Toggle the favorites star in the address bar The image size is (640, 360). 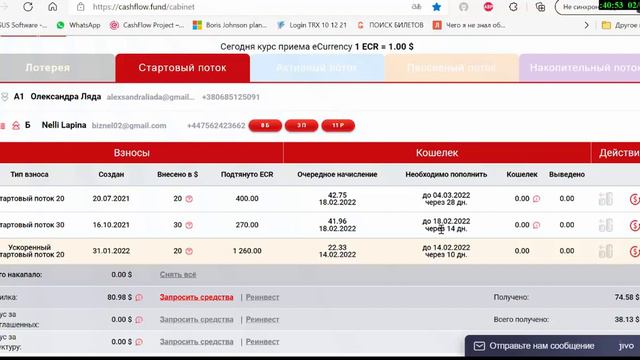(x=436, y=7)
